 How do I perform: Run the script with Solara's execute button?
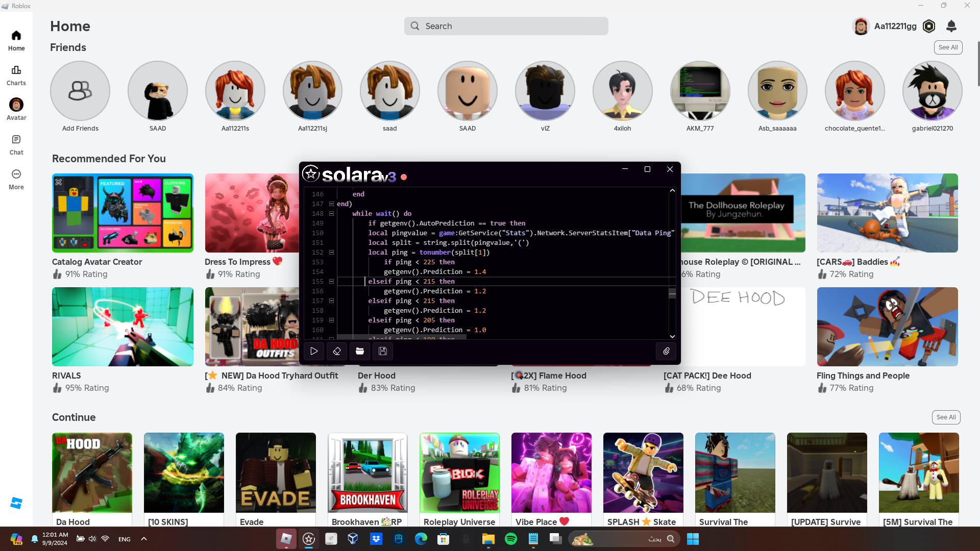[314, 351]
